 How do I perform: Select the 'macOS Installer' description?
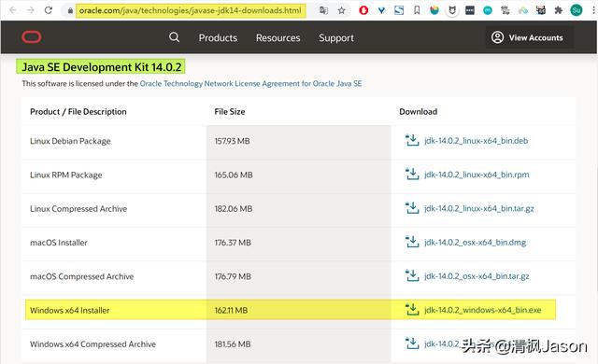pyautogui.click(x=59, y=243)
